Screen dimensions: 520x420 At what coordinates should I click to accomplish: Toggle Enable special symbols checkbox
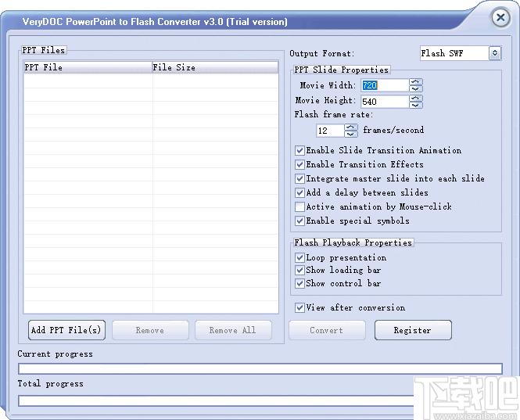coord(299,221)
